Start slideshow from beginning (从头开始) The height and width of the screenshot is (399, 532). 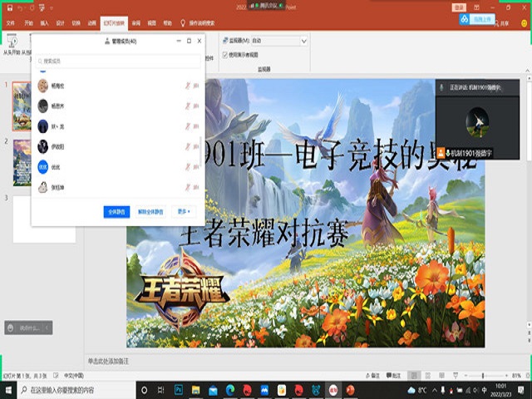(12, 45)
